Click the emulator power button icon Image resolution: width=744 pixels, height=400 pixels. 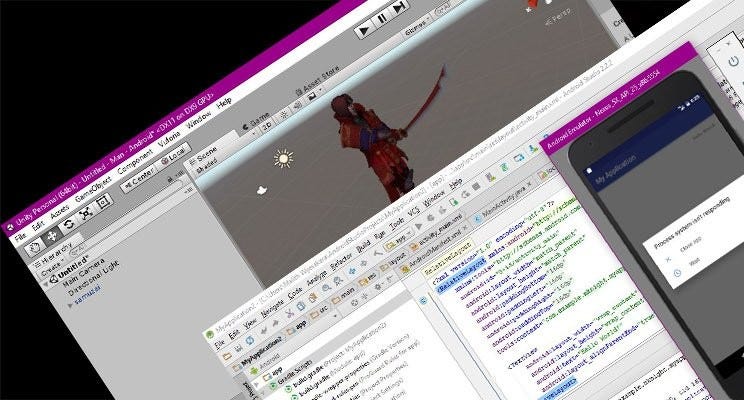[x=735, y=61]
